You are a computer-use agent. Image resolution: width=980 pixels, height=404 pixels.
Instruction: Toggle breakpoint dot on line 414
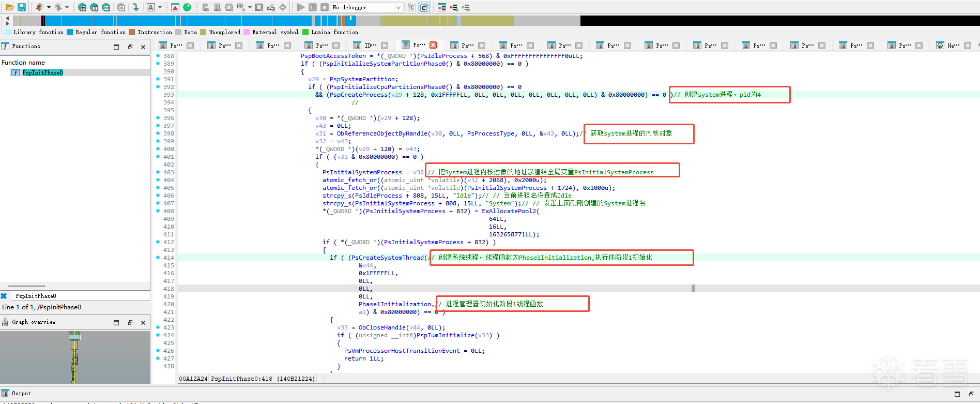(x=158, y=257)
